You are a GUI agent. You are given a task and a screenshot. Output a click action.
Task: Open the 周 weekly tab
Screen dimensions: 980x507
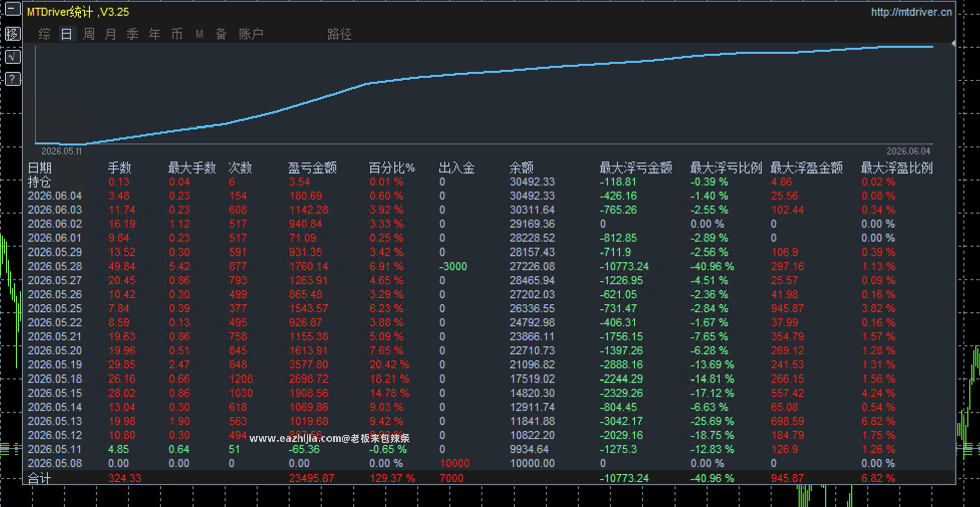coord(89,34)
